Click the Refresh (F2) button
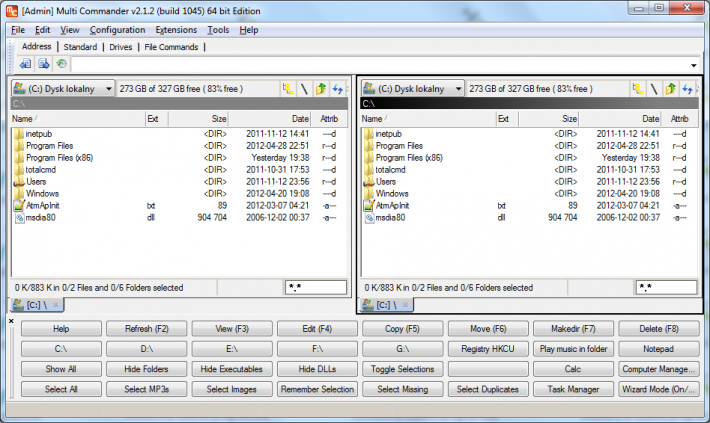The width and height of the screenshot is (710, 423). click(147, 329)
